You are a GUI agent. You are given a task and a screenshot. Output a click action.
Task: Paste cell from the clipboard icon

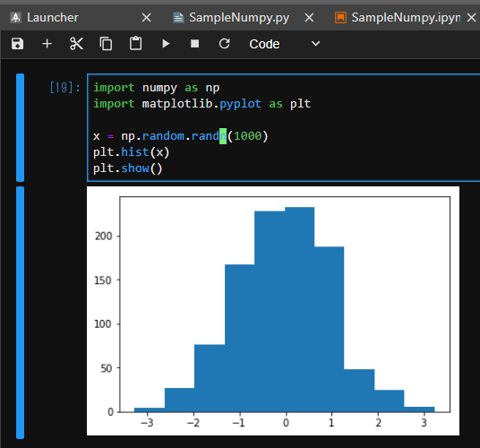point(135,44)
